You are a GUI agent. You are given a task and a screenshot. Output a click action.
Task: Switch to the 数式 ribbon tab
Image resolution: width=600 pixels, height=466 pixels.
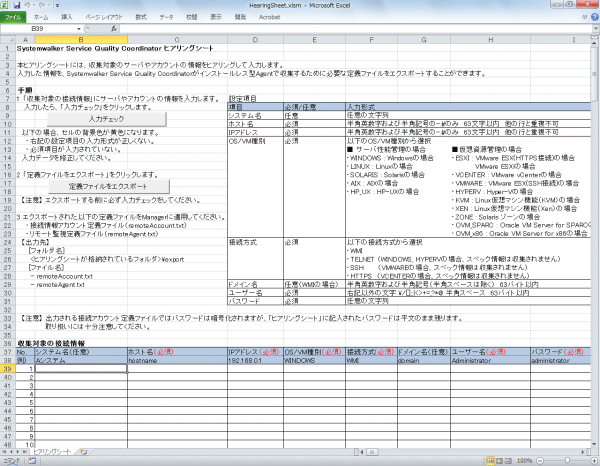click(141, 17)
